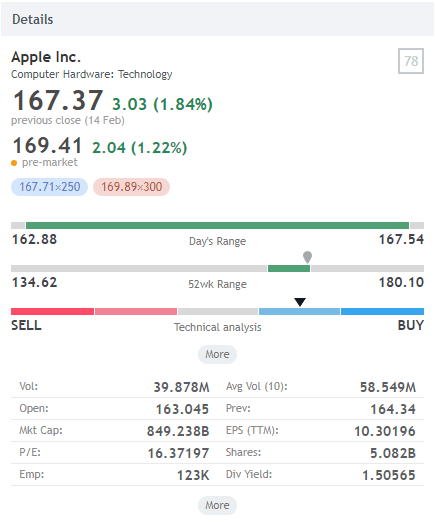435x524 pixels.
Task: Click the red ask pill 169.89×300
Action: pyautogui.click(x=131, y=187)
